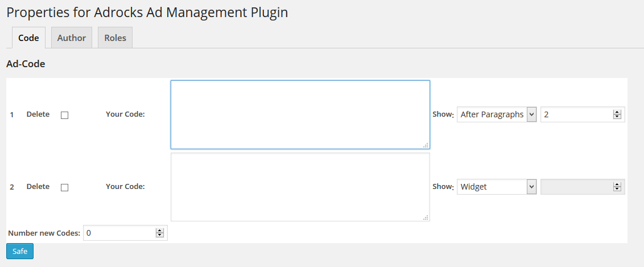Click the Delete label of row 1

tap(38, 114)
